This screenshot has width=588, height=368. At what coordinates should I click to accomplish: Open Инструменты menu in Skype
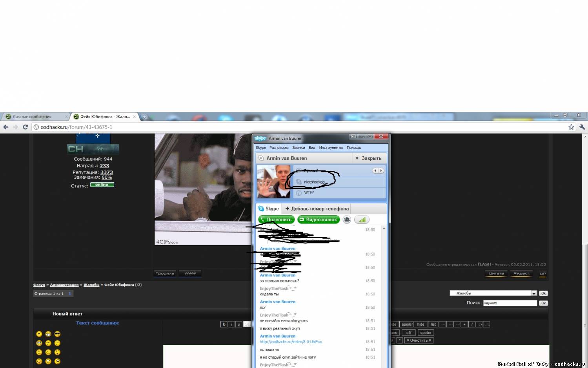click(331, 148)
